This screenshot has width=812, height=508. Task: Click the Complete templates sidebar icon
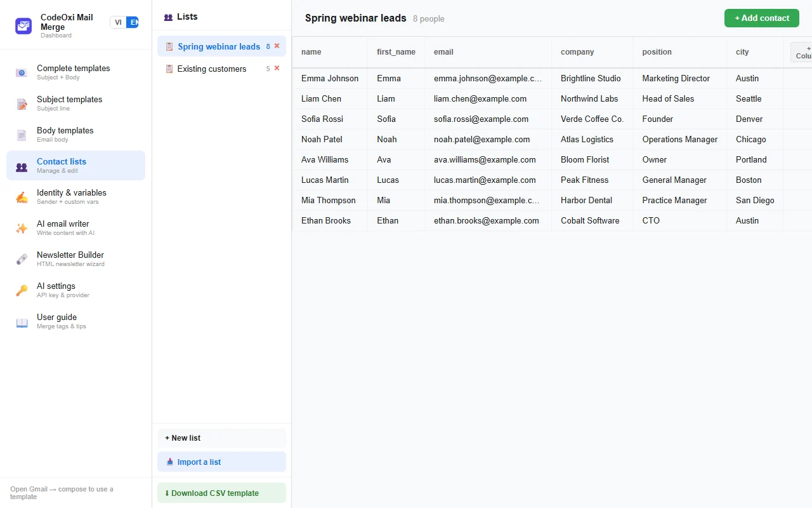(22, 73)
